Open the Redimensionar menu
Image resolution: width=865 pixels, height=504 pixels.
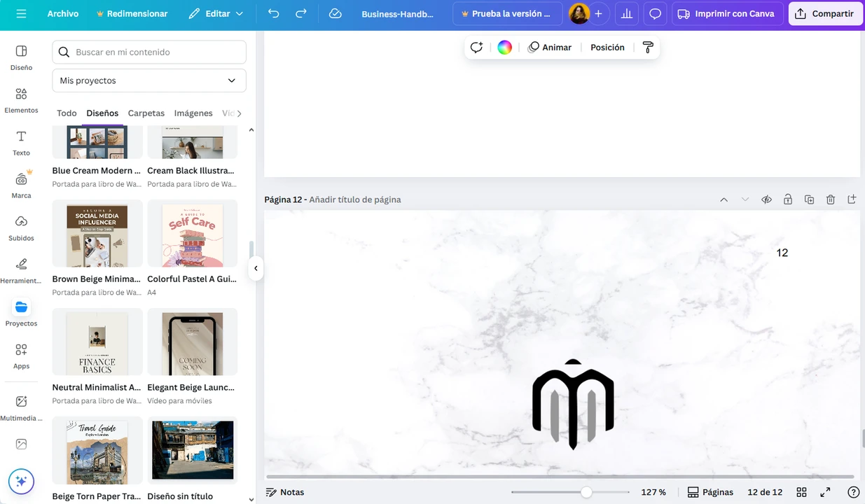[132, 14]
